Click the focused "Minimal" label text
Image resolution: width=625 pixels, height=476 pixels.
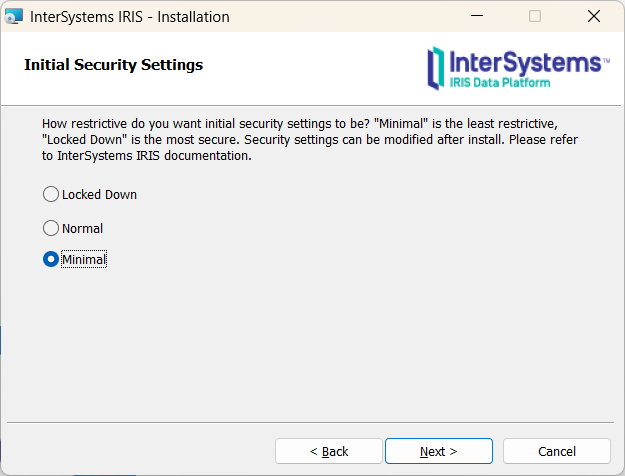84,259
